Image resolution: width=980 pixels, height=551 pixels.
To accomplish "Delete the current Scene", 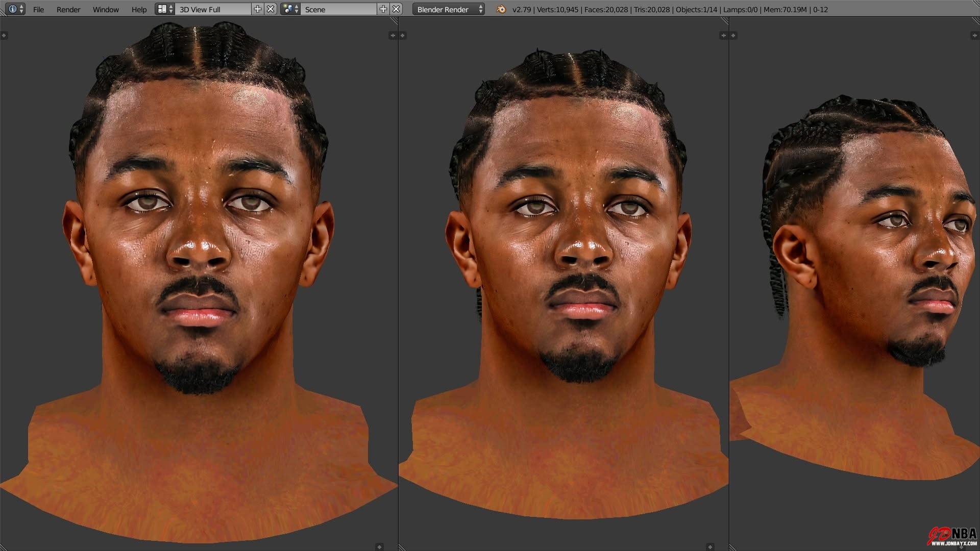I will point(396,9).
